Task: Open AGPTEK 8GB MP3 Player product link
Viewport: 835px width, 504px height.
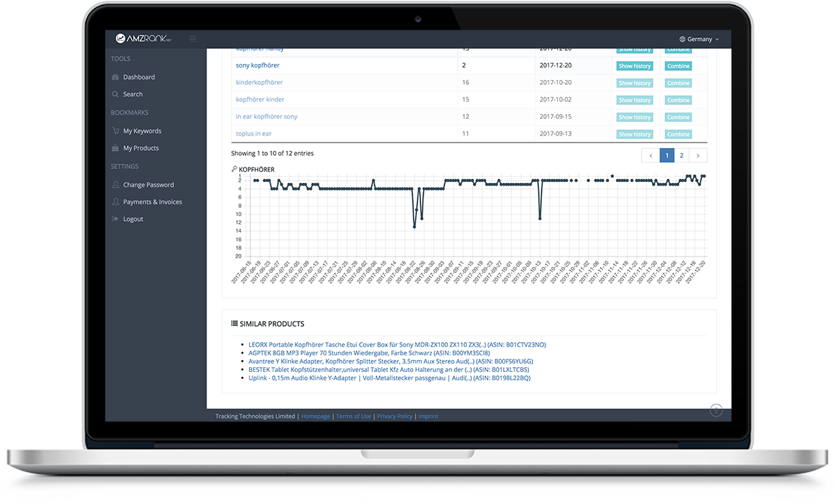Action: [369, 353]
